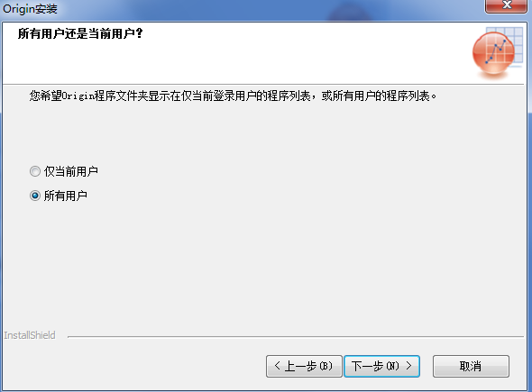Image resolution: width=532 pixels, height=392 pixels.
Task: Click the right chevron on 下一步 button
Action: (408, 366)
